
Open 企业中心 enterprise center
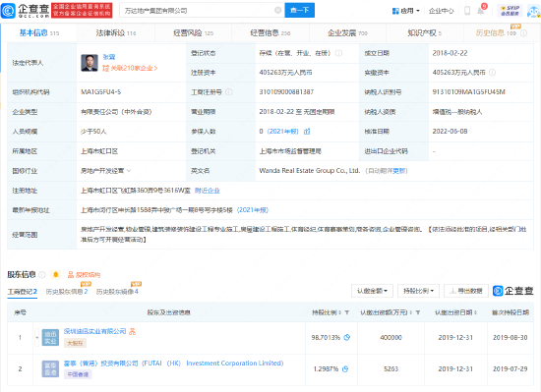tap(441, 11)
